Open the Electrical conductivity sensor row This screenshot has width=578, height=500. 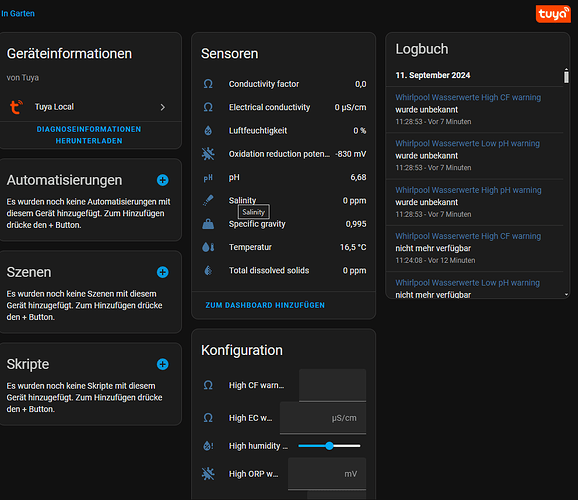(284, 107)
